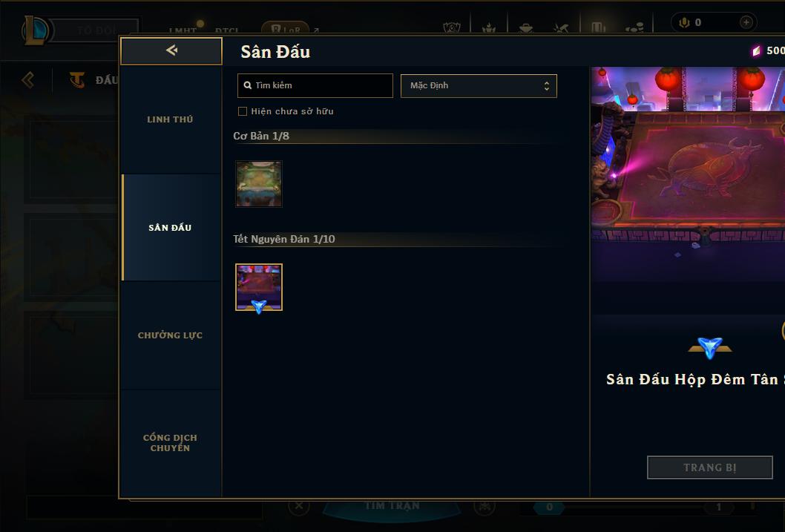Open the Cổng Dịch Chuyển tab
This screenshot has height=532, width=785.
coord(170,443)
